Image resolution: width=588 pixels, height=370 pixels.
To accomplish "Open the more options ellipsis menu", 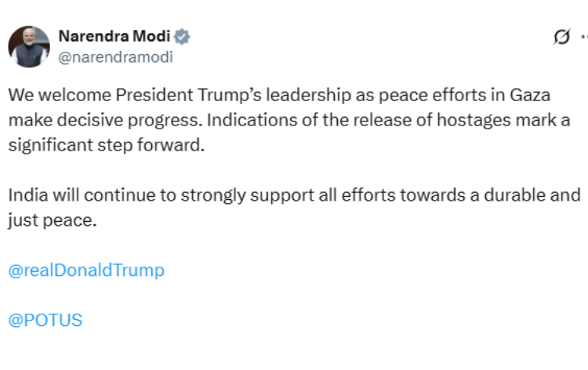I will tap(583, 37).
